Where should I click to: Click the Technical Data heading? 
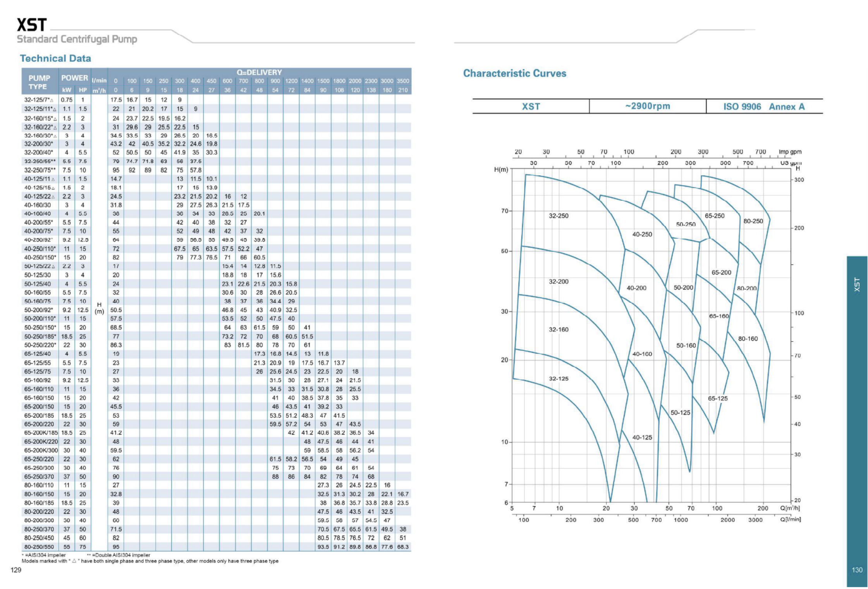pyautogui.click(x=55, y=58)
